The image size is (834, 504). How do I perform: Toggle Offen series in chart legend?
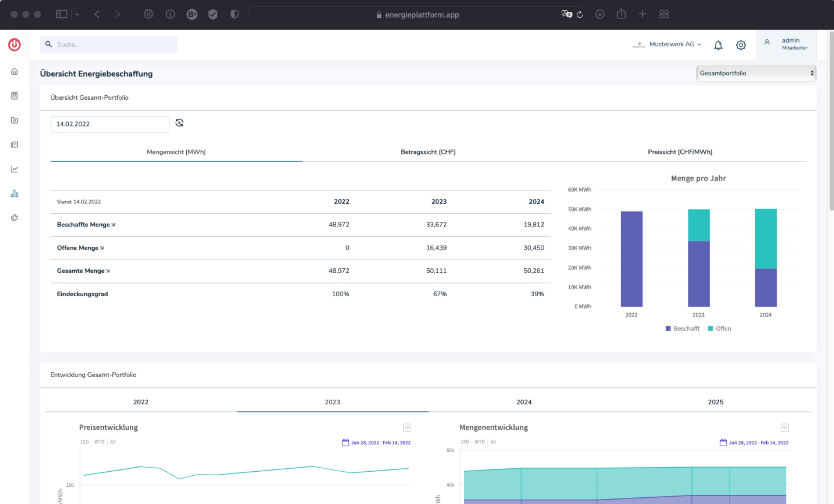click(x=719, y=328)
